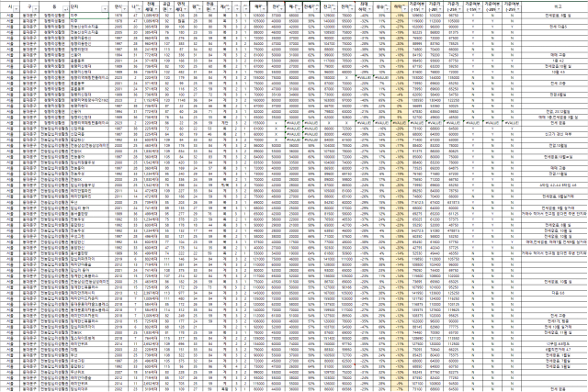Image resolution: width=588 pixels, height=392 pixels.
Task: Select the remark cell reading '10월 4.5'
Action: (x=555, y=72)
